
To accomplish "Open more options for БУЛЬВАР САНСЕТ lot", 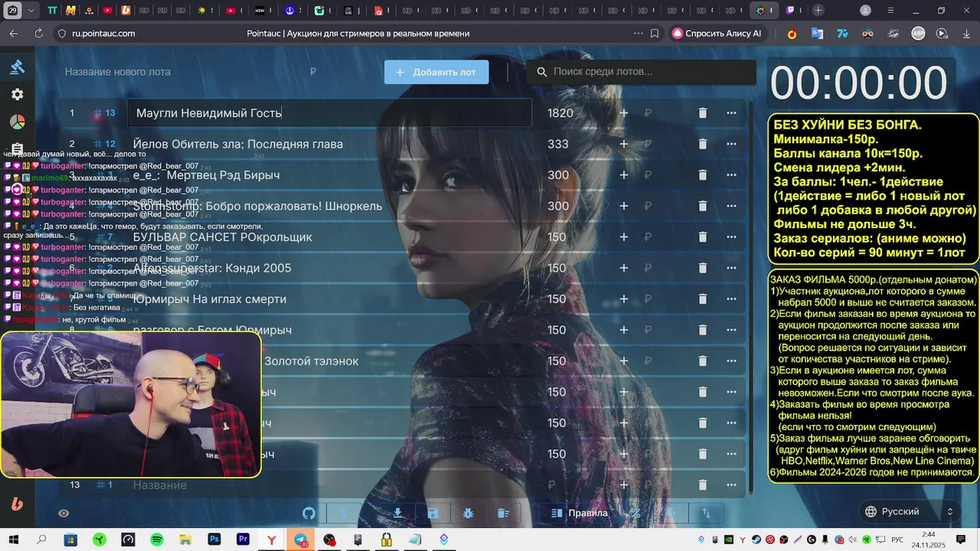I will point(731,237).
